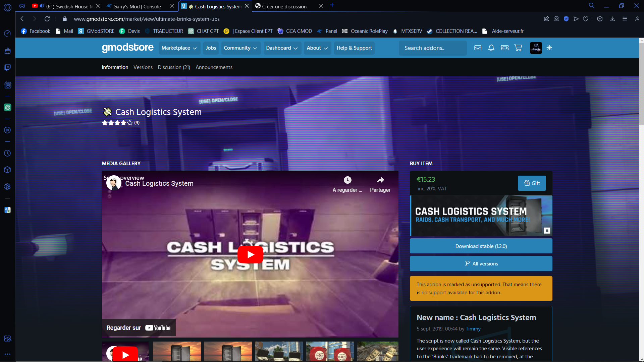Open the coupons ticket icon
The height and width of the screenshot is (362, 644).
click(x=504, y=48)
